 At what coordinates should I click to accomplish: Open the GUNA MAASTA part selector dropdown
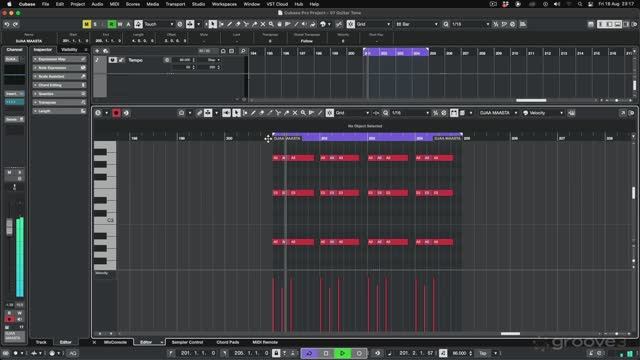(x=498, y=113)
